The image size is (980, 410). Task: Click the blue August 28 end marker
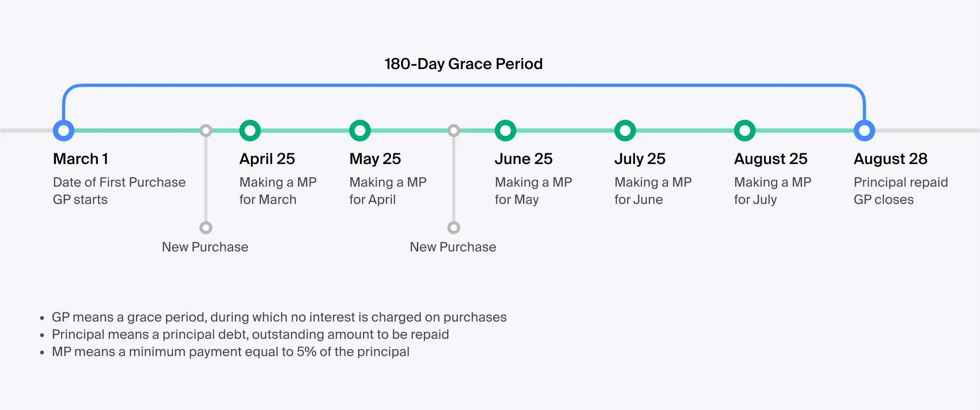[864, 130]
